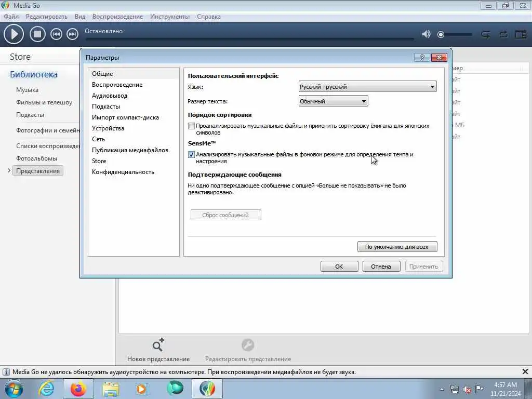The image size is (532, 399).
Task: Click the muted volume tray icon
Action: 467,389
